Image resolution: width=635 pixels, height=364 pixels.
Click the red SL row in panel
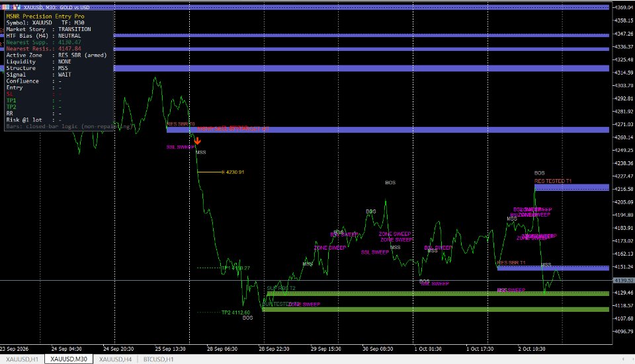point(34,94)
